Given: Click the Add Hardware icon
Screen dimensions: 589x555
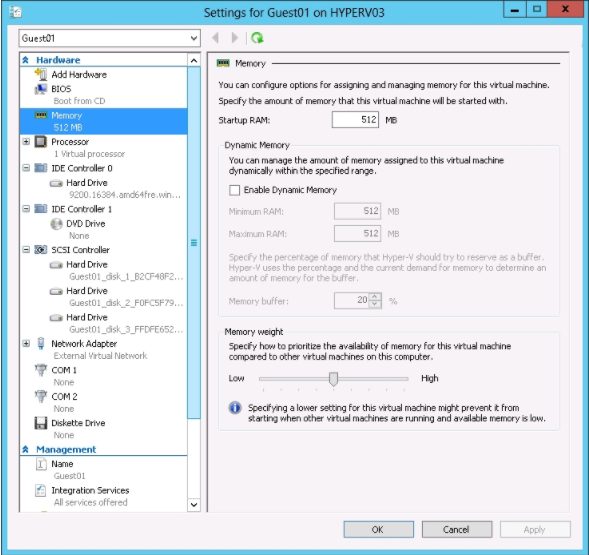Looking at the screenshot, I should pos(41,74).
